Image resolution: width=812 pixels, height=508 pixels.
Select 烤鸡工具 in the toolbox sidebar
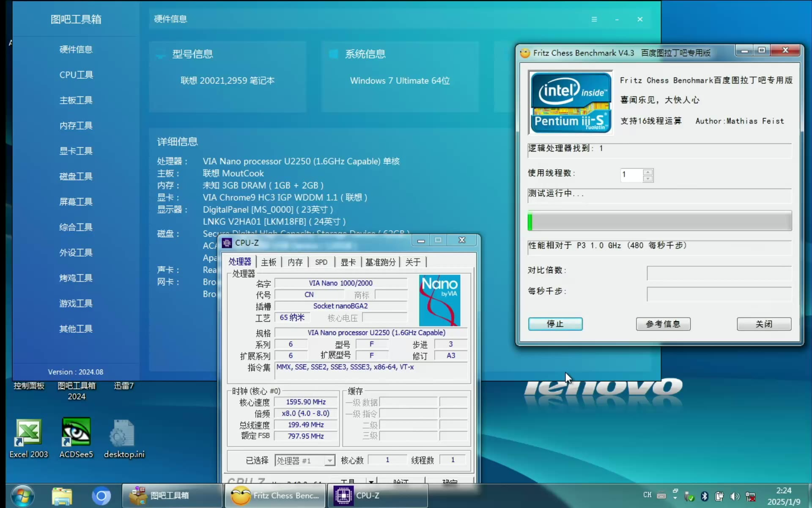click(76, 278)
